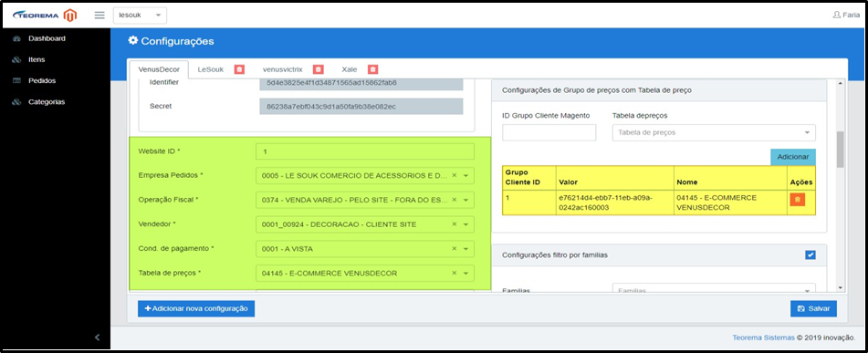This screenshot has height=353, width=868.
Task: Clear the Vendedor selection
Action: 454,224
